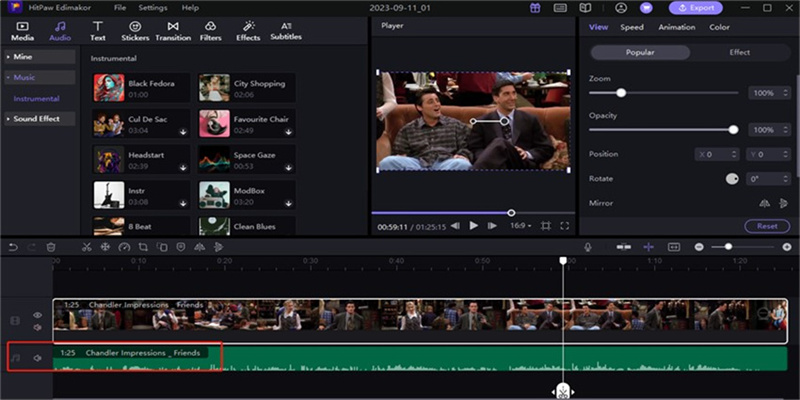
Task: Click the Reset button
Action: [x=767, y=226]
